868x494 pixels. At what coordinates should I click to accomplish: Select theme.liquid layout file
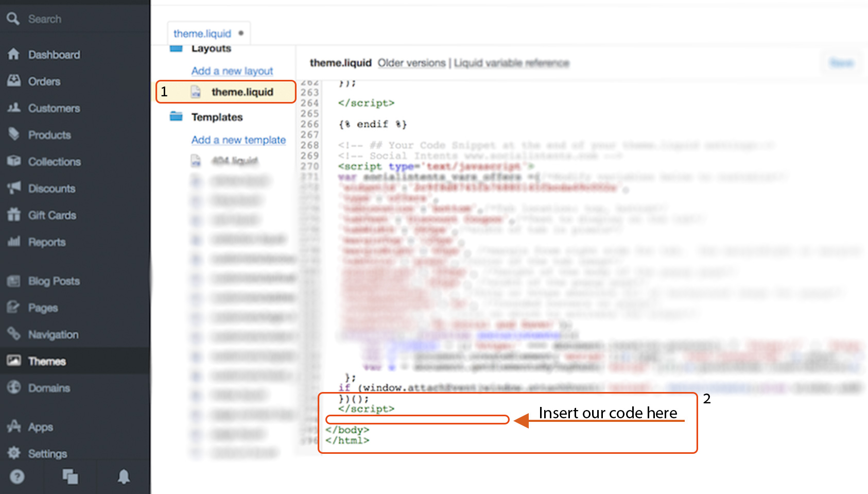(242, 92)
